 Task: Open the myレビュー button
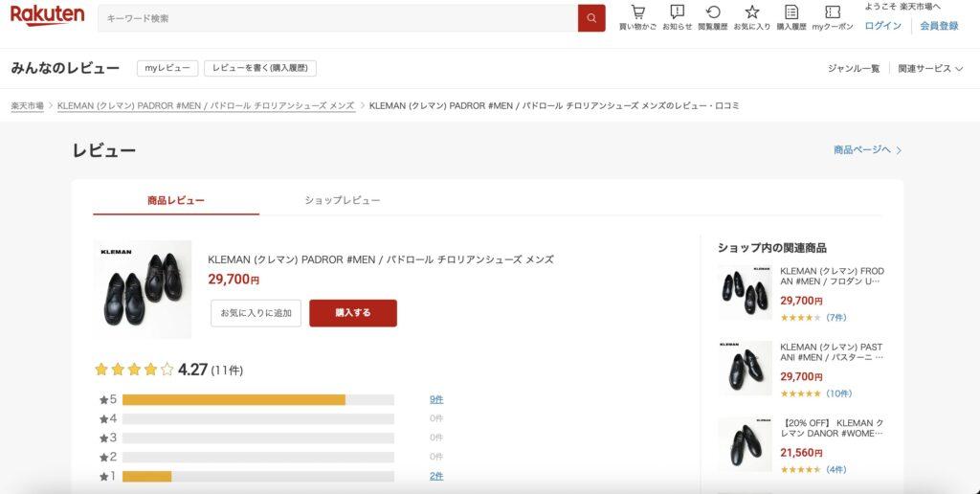click(x=167, y=68)
